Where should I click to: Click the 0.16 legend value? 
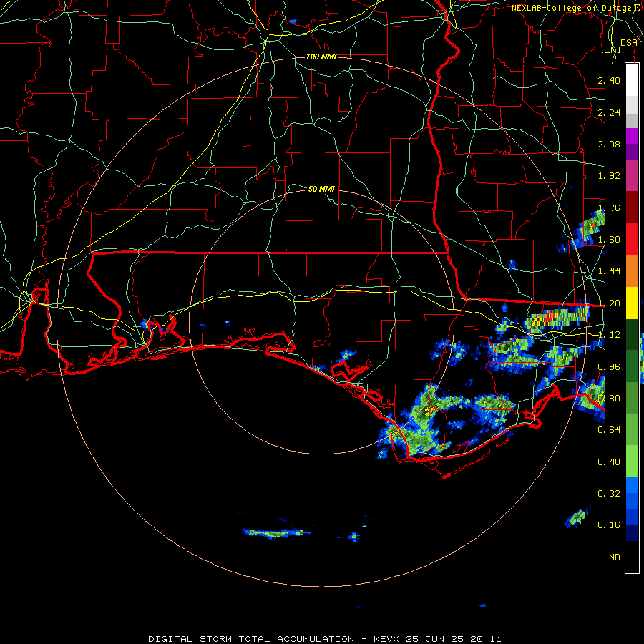point(609,525)
